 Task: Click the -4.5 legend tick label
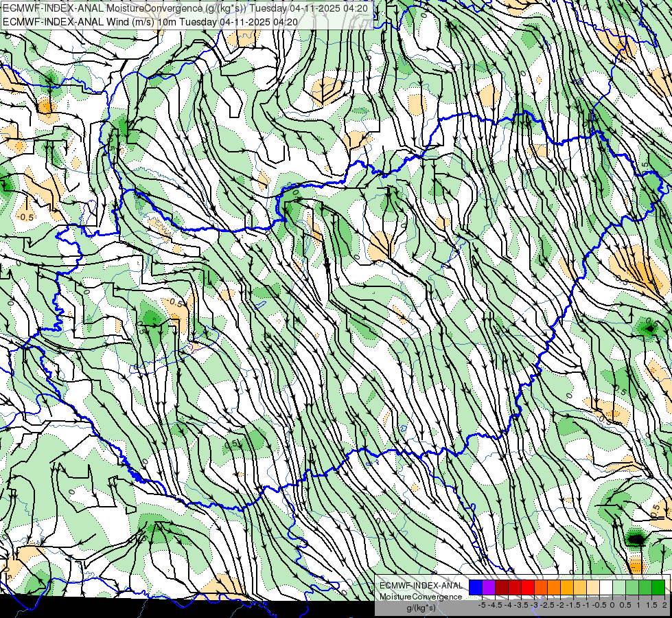point(495,605)
